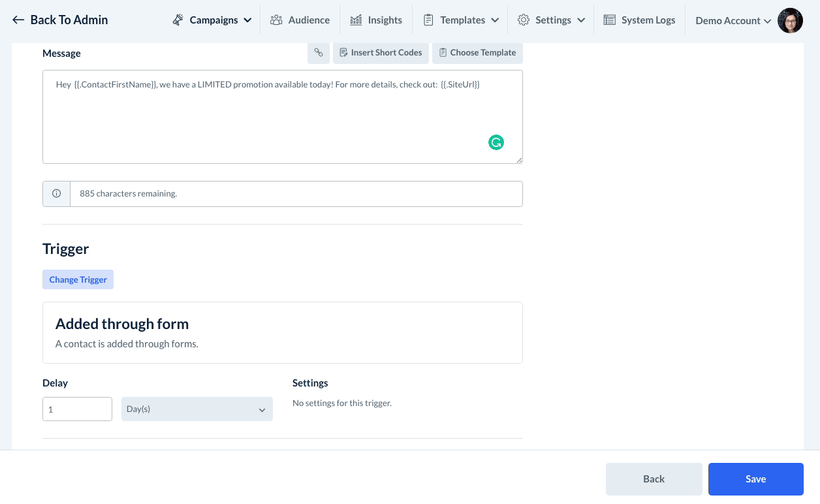Image resolution: width=820 pixels, height=504 pixels.
Task: Save the campaign with the Save button
Action: point(755,479)
